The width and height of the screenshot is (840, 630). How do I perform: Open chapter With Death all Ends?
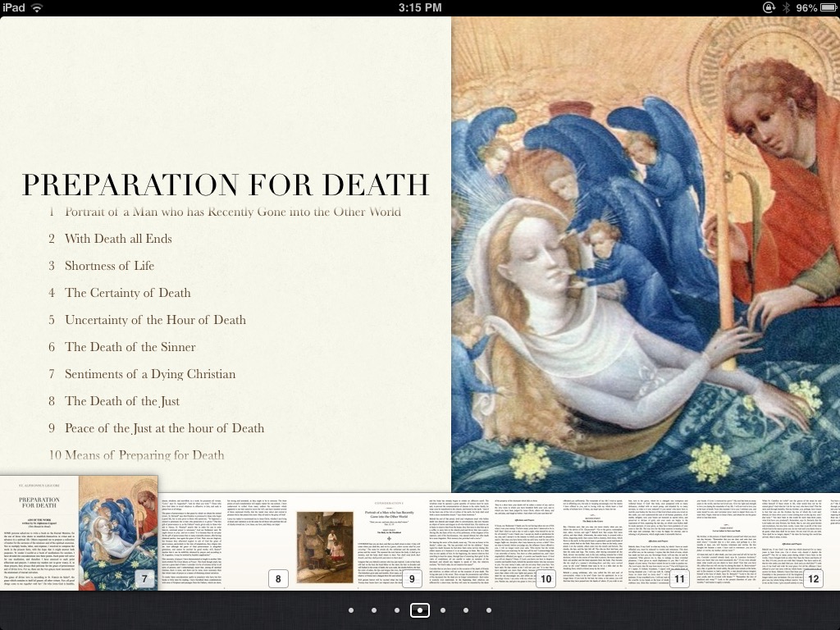(110, 239)
